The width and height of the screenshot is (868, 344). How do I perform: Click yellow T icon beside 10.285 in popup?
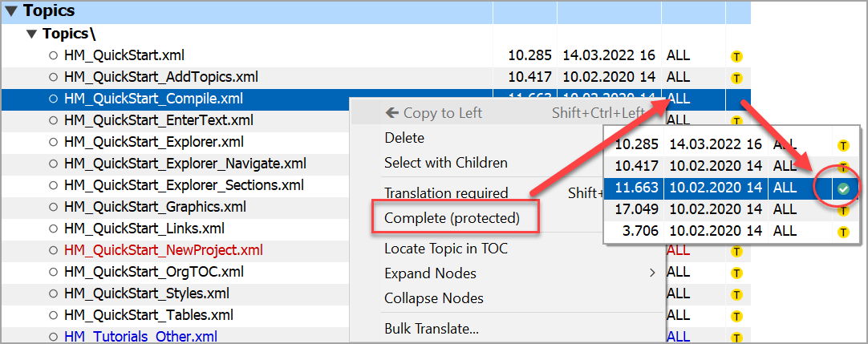[843, 146]
